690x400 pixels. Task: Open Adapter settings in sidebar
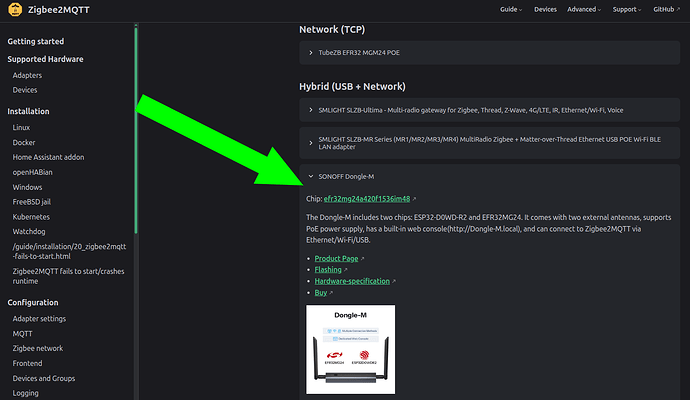pos(39,319)
